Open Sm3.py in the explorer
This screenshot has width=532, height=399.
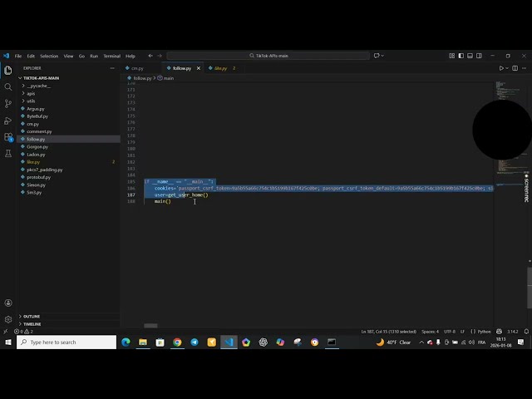[34, 192]
